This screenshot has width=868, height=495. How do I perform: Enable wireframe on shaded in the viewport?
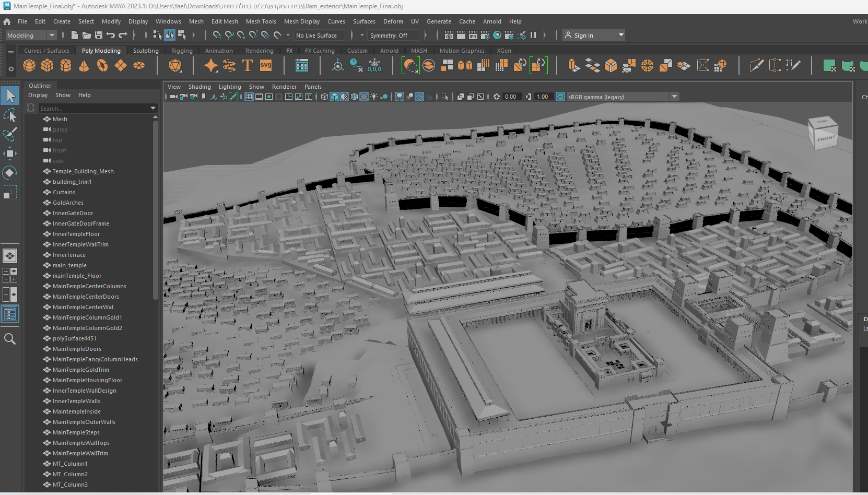pyautogui.click(x=354, y=96)
